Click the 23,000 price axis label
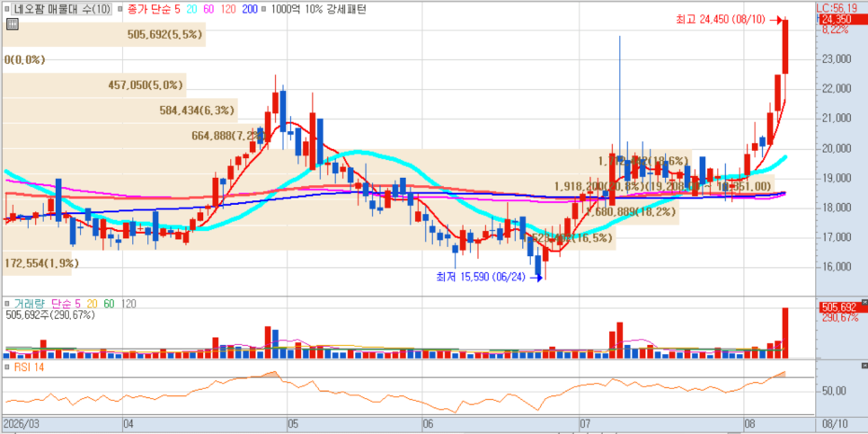The image size is (868, 434). pos(837,60)
